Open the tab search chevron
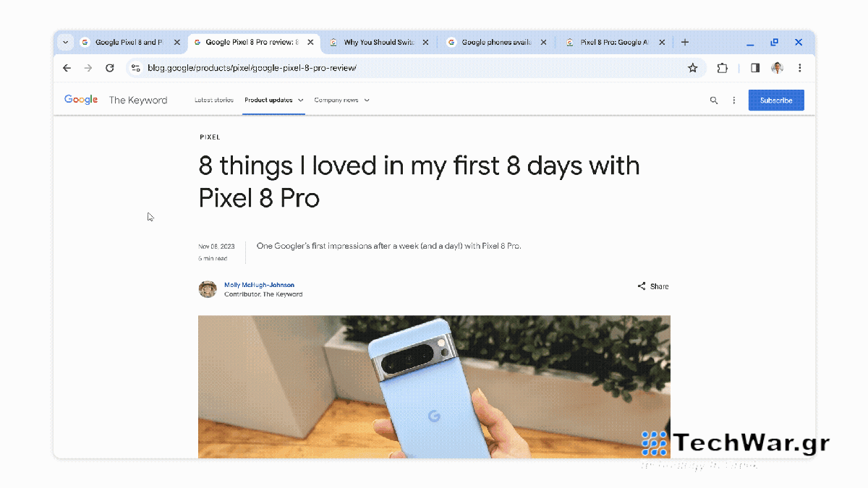Screen dimensions: 868x488 pos(65,43)
